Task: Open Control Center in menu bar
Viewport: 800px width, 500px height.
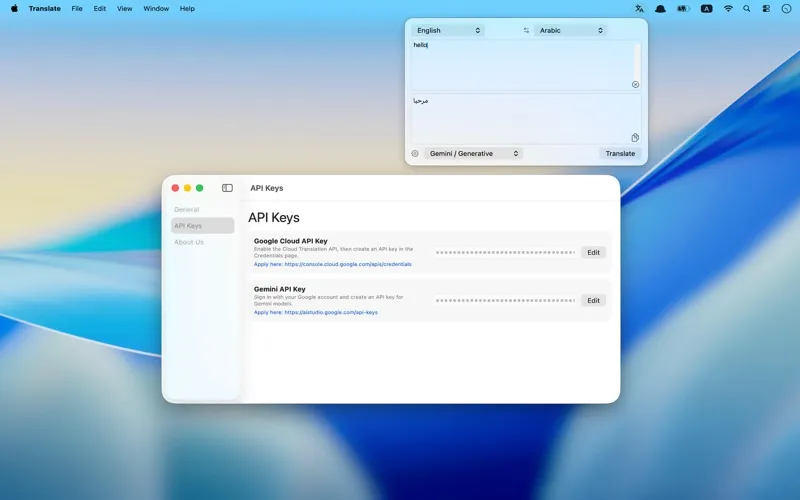Action: [766, 9]
